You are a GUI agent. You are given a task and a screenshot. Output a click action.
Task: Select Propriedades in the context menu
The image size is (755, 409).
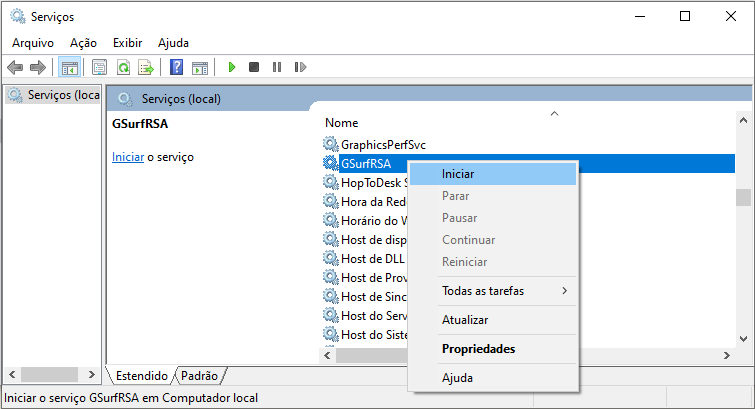point(478,349)
